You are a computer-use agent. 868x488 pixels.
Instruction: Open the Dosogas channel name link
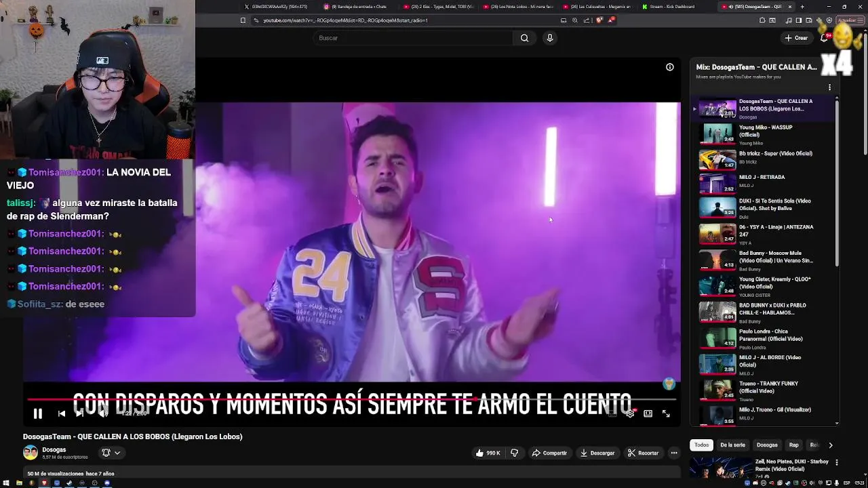point(54,449)
